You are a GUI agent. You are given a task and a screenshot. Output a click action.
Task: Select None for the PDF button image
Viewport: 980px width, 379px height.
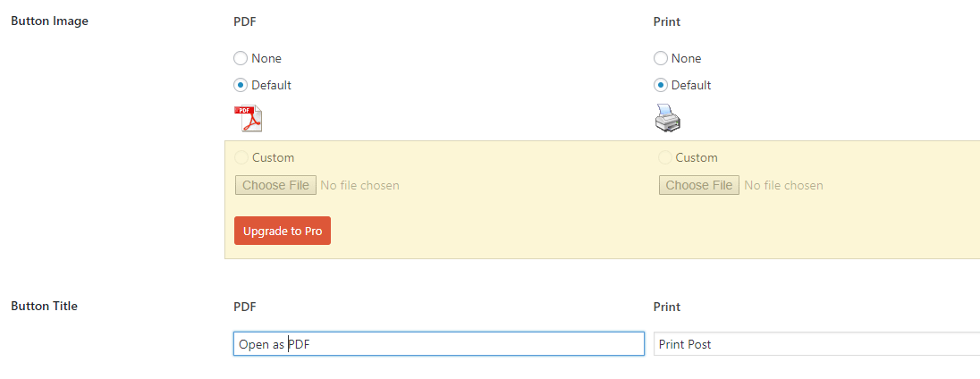(x=241, y=58)
